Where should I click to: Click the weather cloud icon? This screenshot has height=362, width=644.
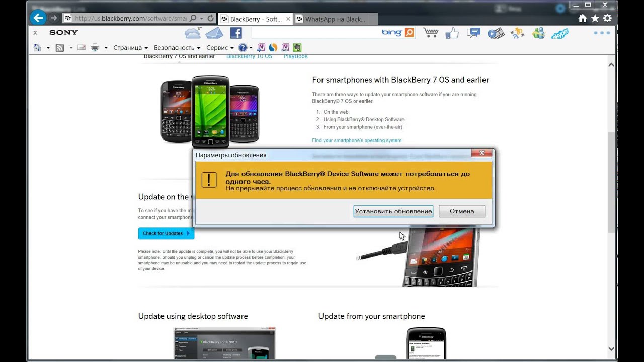point(193,33)
